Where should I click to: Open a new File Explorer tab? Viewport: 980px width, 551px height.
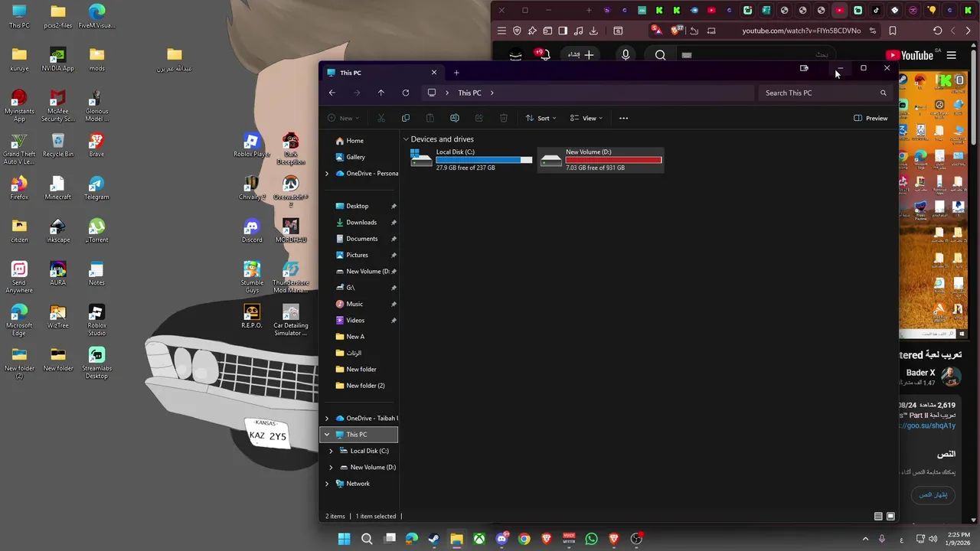[456, 73]
